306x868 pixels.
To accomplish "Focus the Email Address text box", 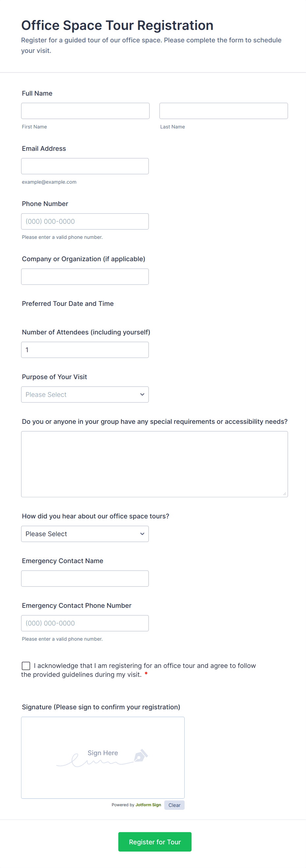I will pos(85,166).
